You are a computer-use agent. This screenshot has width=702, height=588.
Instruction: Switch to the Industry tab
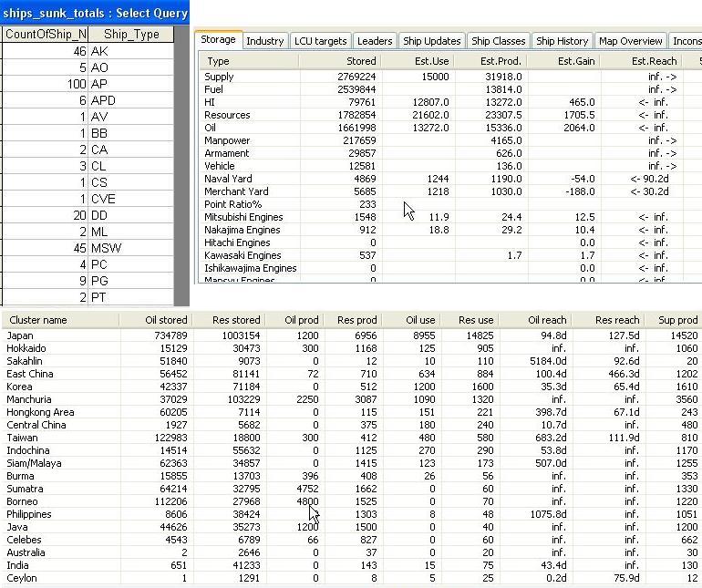click(265, 41)
